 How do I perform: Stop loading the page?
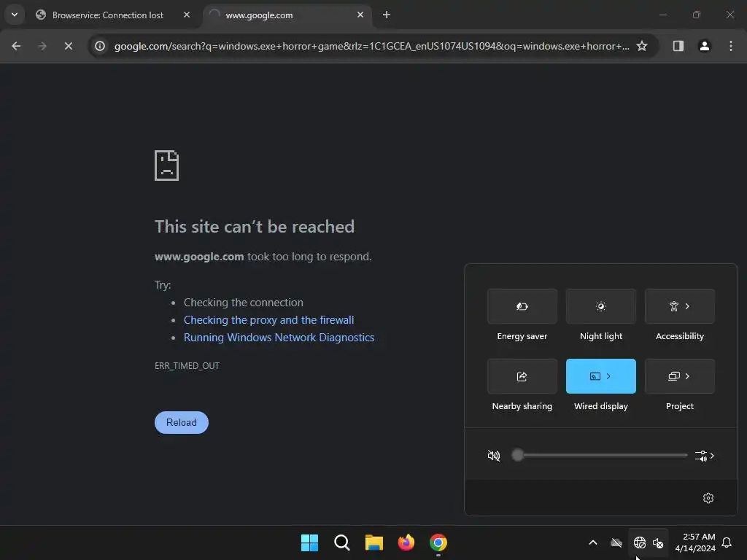(69, 46)
